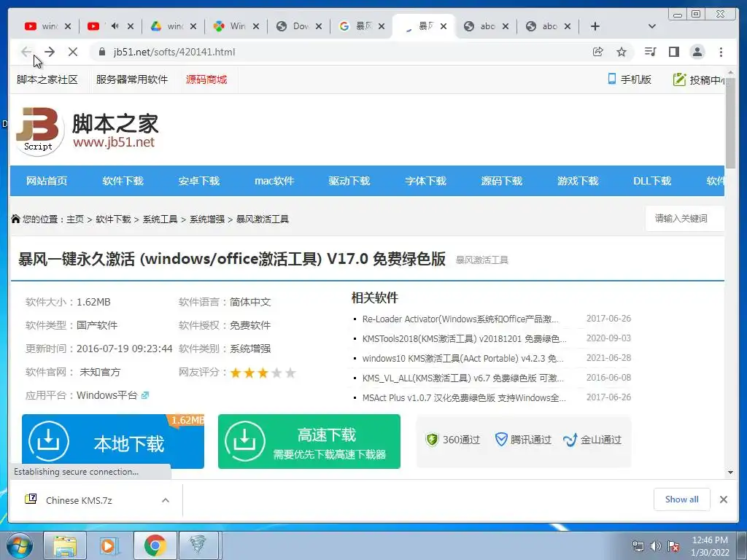
Task: Expand Chinese KMS.7z download options chevron
Action: coord(166,500)
